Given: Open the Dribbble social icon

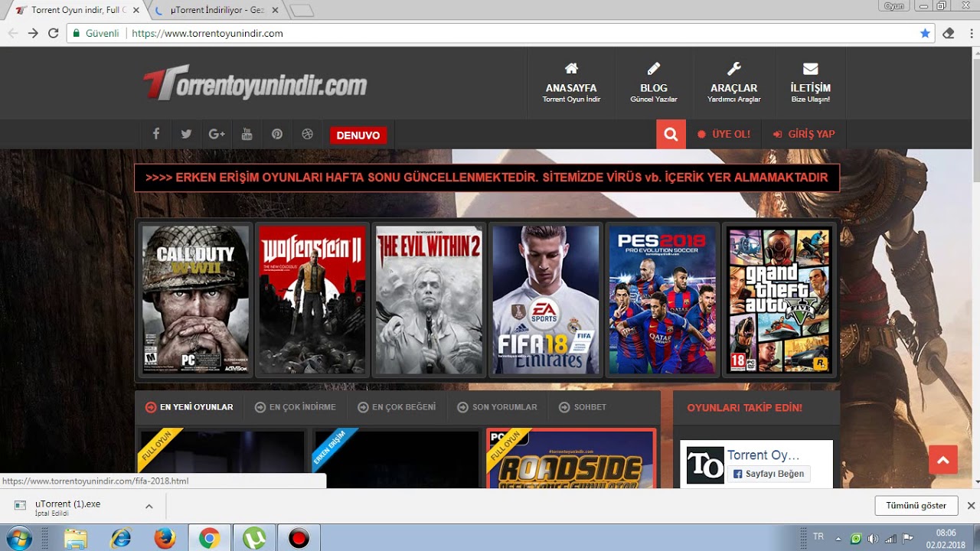Looking at the screenshot, I should [308, 134].
